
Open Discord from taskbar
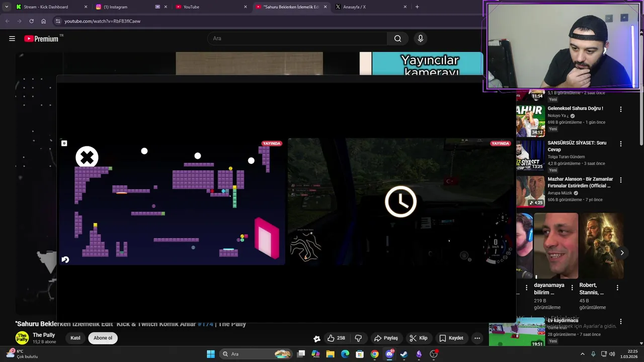pyautogui.click(x=389, y=354)
